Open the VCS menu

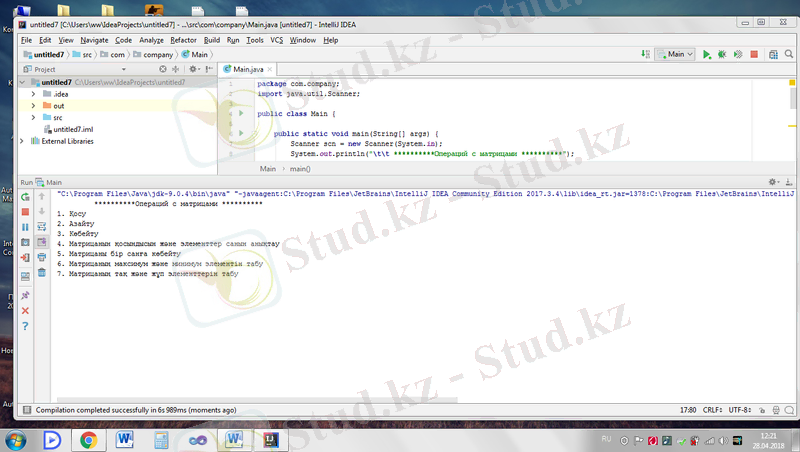tap(277, 40)
